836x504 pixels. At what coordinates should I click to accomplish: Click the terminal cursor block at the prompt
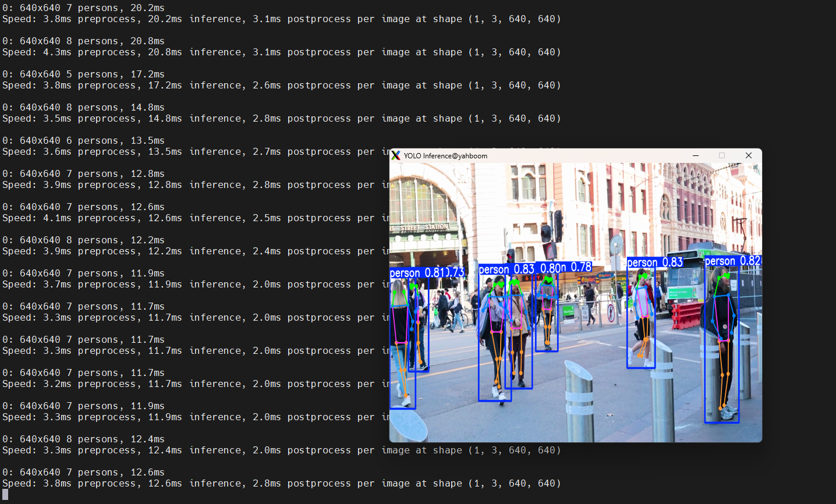pos(5,495)
